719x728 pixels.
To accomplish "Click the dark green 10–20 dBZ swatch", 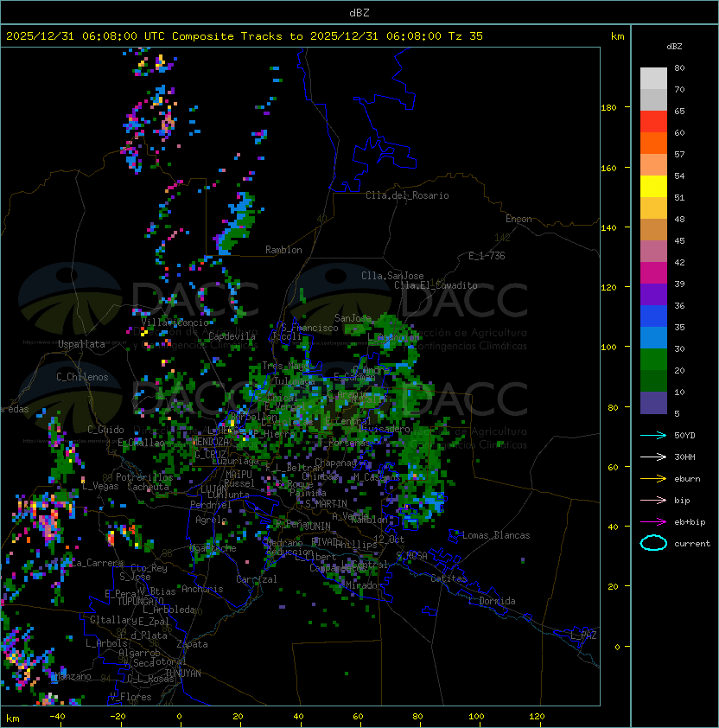I will [x=653, y=381].
